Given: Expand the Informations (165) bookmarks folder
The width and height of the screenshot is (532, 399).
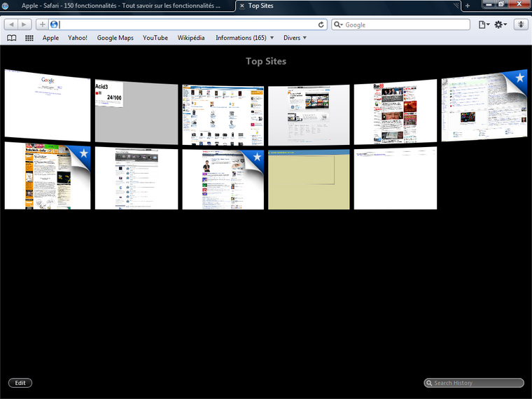Looking at the screenshot, I should click(x=244, y=38).
